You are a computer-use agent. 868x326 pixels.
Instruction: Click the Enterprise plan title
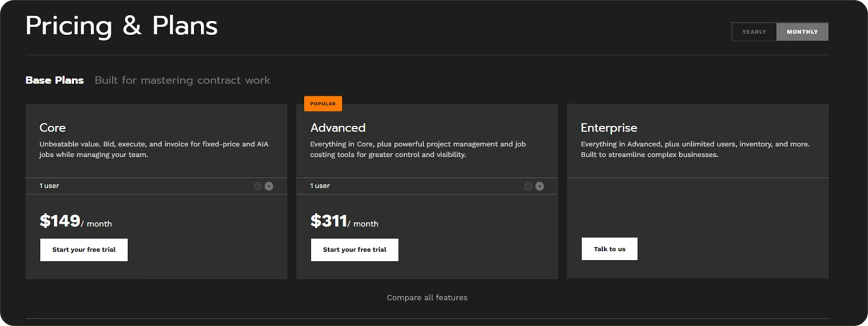pos(609,128)
